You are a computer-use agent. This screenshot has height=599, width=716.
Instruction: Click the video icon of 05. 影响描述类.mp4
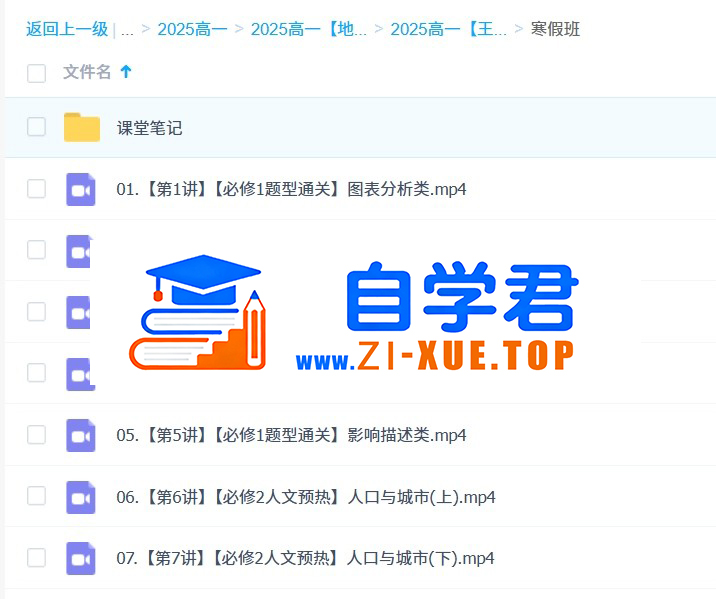81,436
